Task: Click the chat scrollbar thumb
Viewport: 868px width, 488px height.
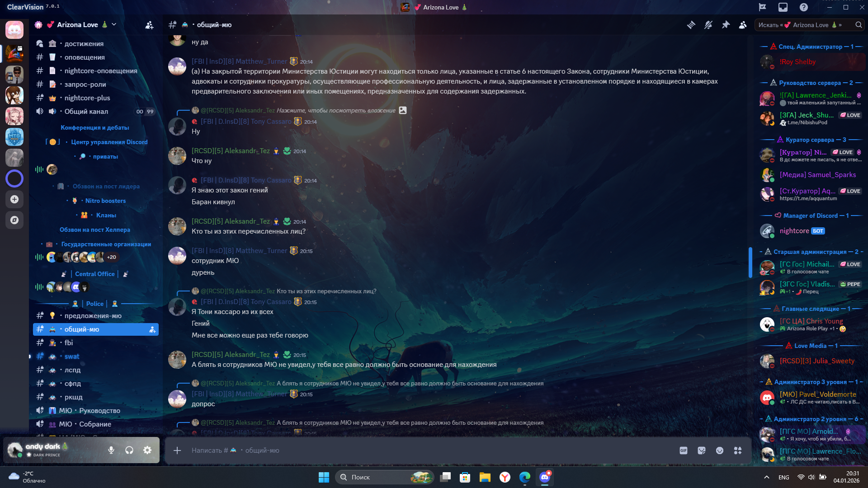Action: click(x=750, y=262)
